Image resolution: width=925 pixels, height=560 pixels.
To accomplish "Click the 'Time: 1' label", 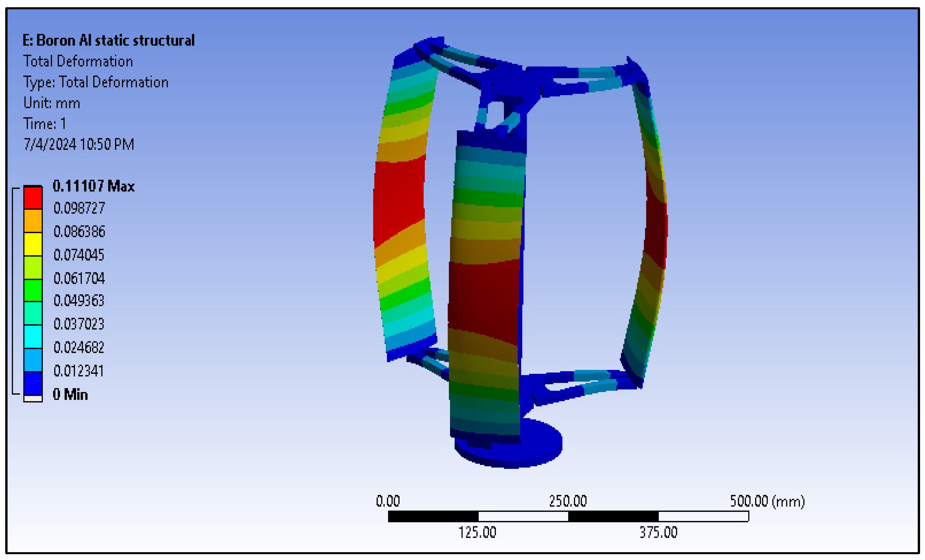I will (45, 124).
